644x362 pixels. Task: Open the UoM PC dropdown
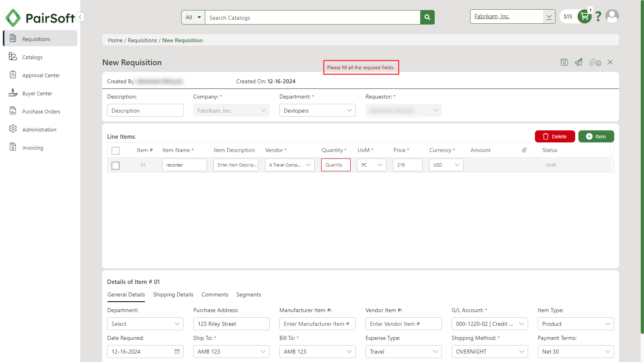point(372,165)
